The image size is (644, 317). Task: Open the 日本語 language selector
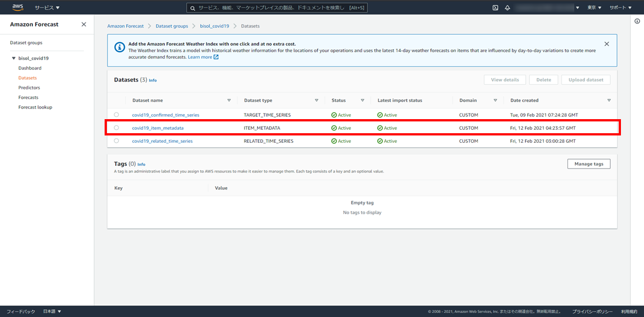[x=52, y=311]
